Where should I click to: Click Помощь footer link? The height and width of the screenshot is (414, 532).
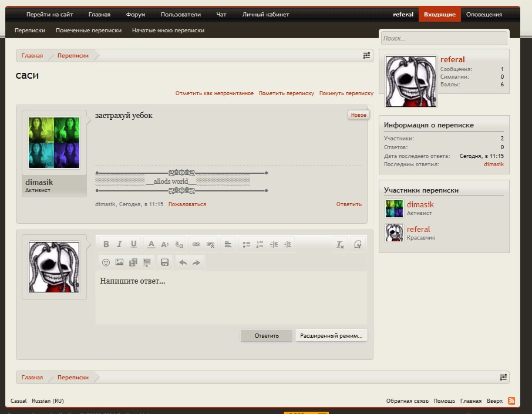tap(444, 400)
